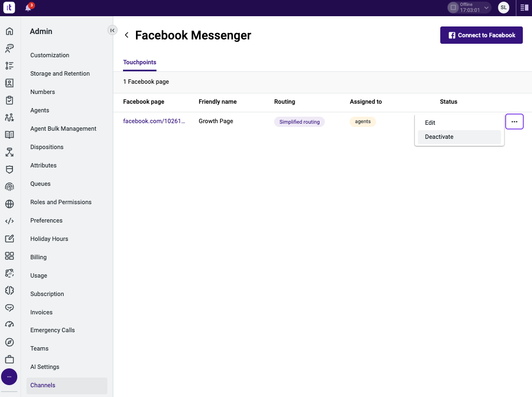This screenshot has height=397, width=532.
Task: Open the apps grid icon in the sidebar
Action: click(x=10, y=255)
